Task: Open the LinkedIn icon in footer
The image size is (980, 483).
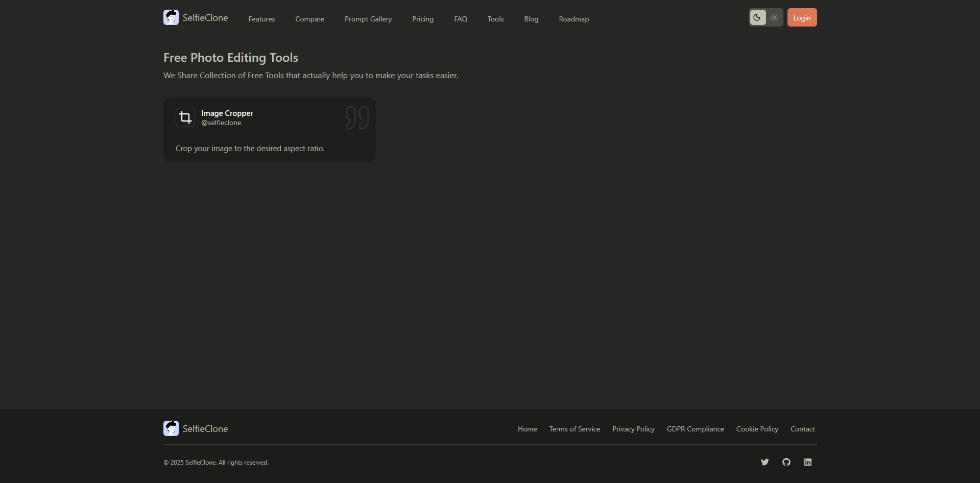Action: pos(807,462)
